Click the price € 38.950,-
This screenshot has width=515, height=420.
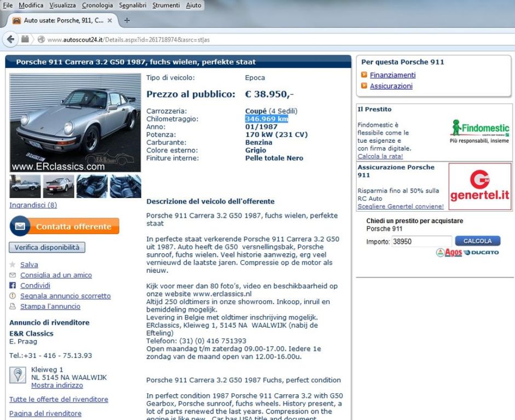(269, 94)
